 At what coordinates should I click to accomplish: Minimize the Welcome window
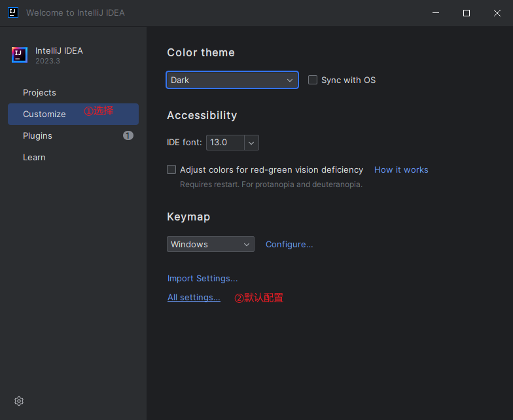coord(436,13)
